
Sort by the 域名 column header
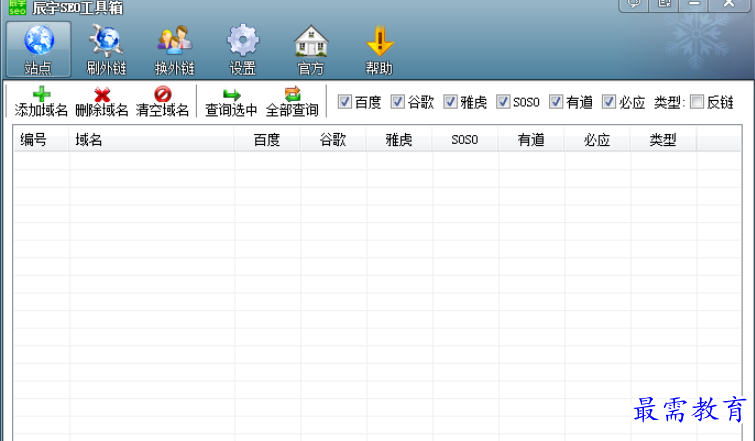click(152, 140)
